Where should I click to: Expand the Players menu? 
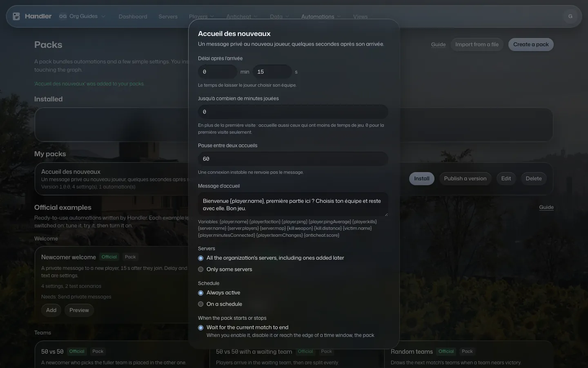[x=201, y=17]
